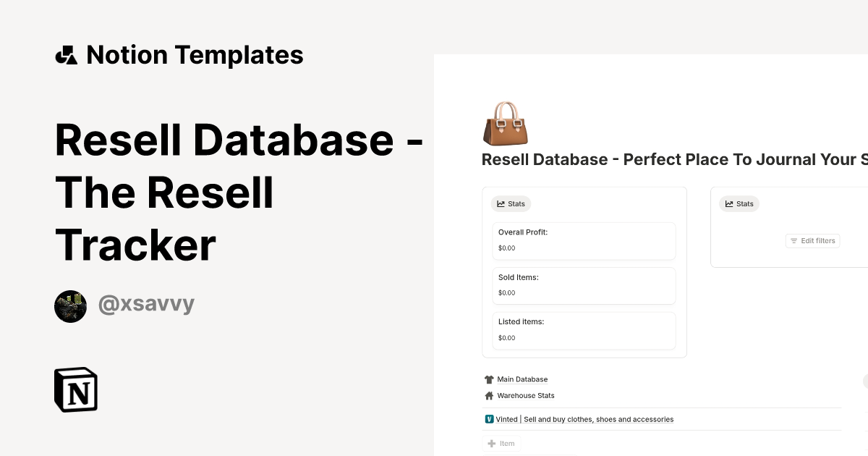The image size is (868, 456).
Task: Open the Vinted sell and buy clothes bookmark
Action: click(x=584, y=419)
